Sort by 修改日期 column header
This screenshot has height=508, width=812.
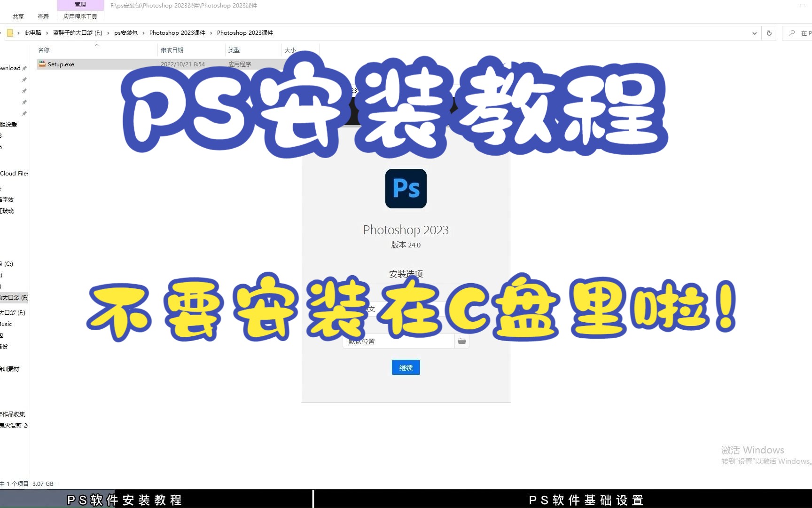[x=172, y=50]
